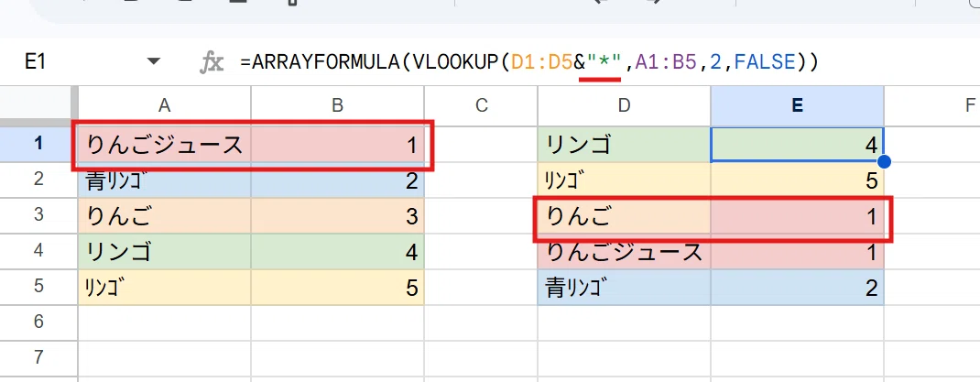
Task: Select column E header
Action: pos(797,105)
